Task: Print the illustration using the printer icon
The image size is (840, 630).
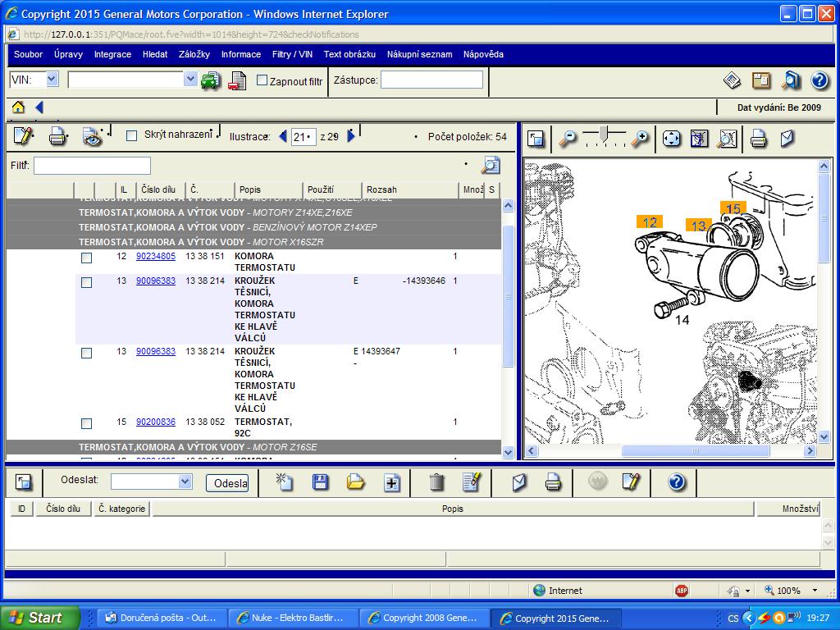Action: pos(758,139)
